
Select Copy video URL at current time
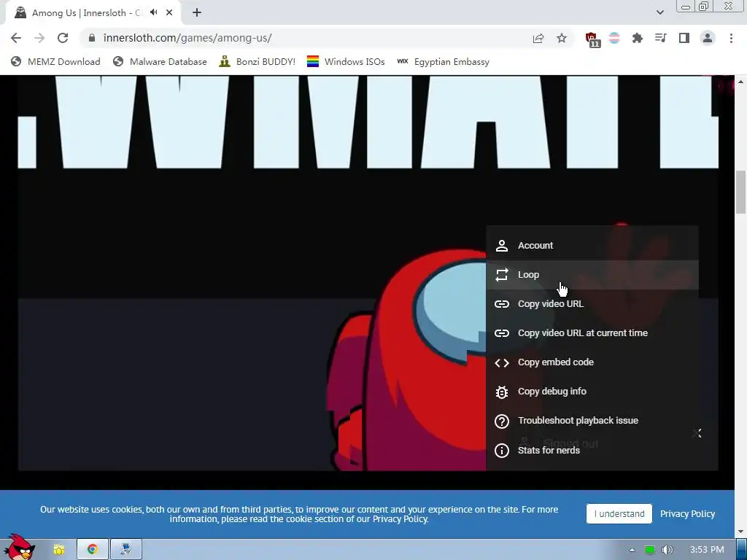592,332
